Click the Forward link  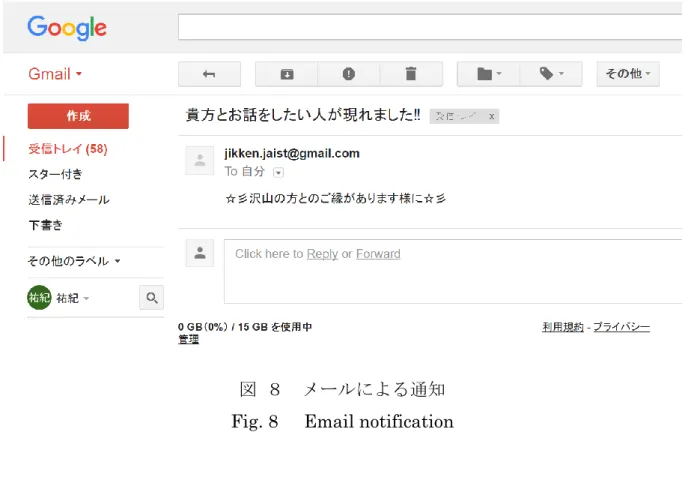coord(378,254)
